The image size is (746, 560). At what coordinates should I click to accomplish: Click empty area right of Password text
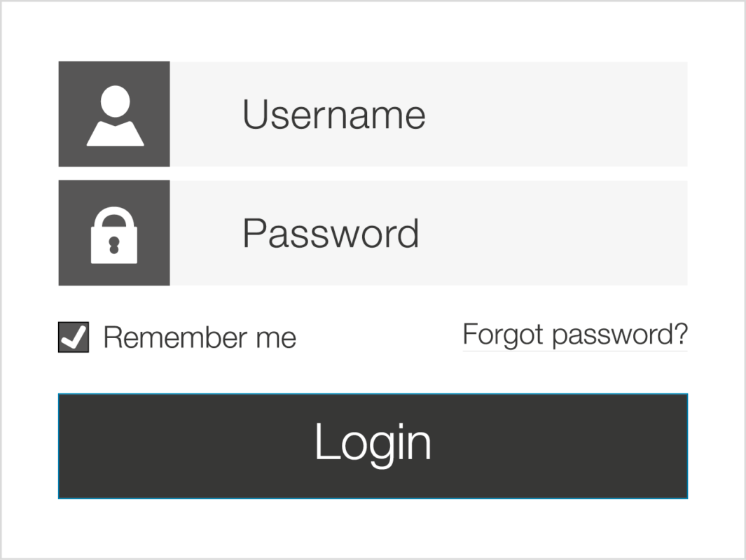coord(554,233)
